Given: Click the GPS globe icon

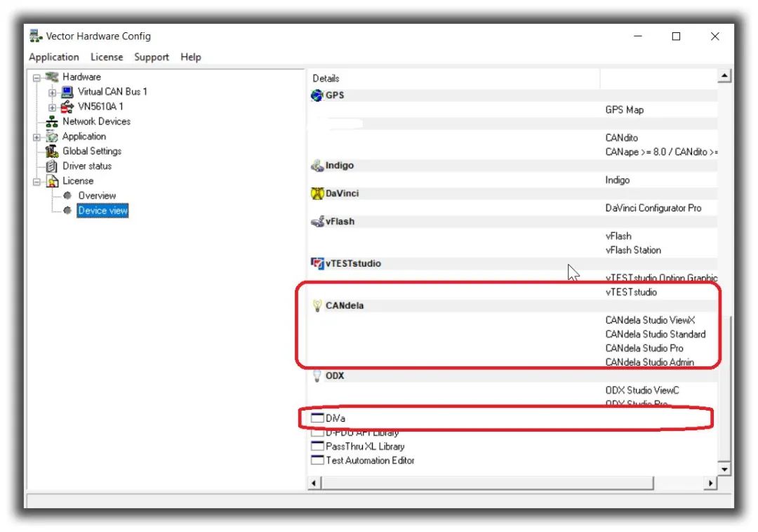Looking at the screenshot, I should click(317, 95).
